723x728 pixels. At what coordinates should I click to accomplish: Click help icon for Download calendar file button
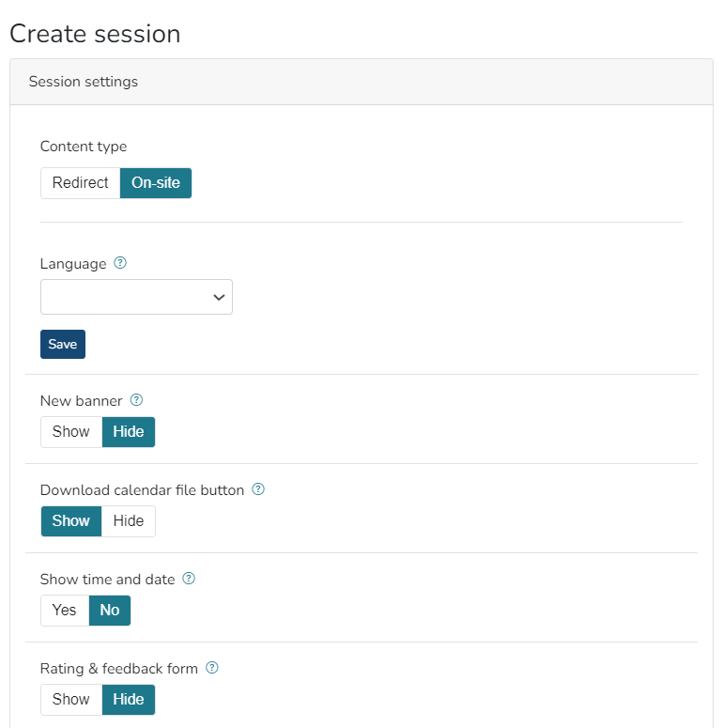[258, 489]
